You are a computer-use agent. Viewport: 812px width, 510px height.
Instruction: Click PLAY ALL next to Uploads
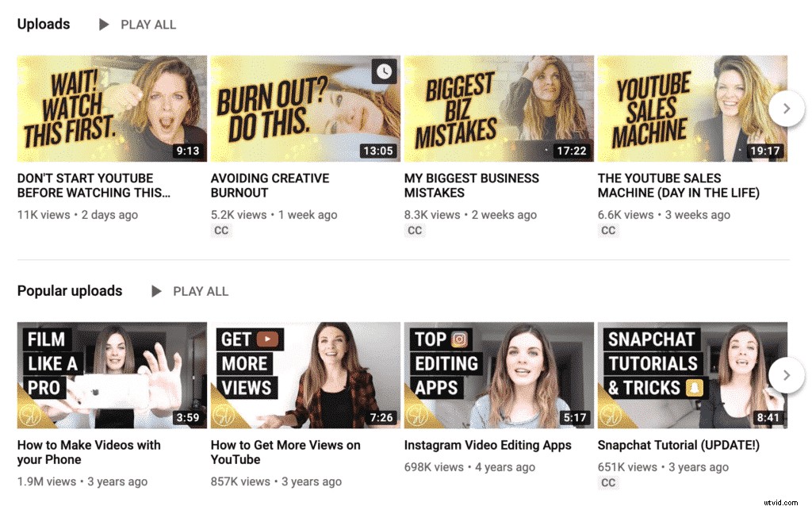click(x=148, y=25)
